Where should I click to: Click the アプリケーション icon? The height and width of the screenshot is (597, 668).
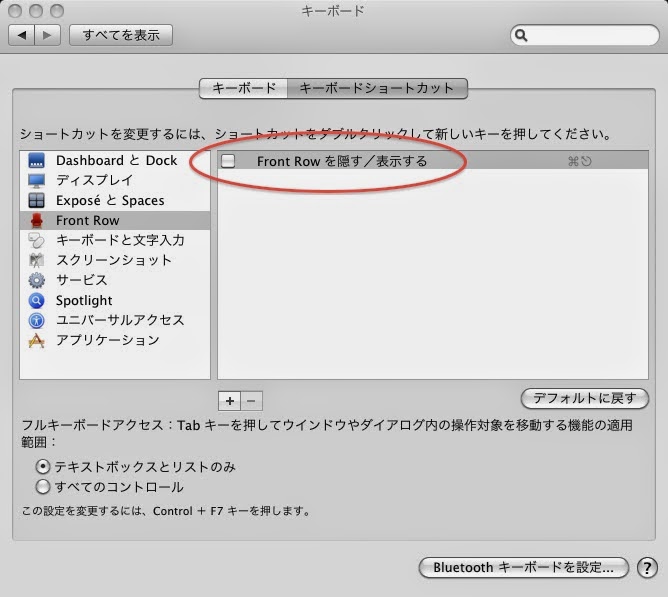[x=37, y=340]
